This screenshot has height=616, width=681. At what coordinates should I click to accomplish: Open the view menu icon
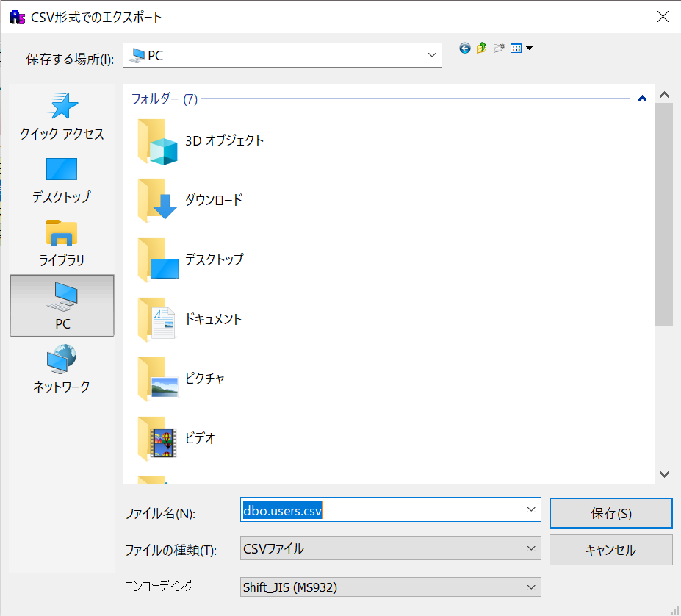click(x=516, y=48)
